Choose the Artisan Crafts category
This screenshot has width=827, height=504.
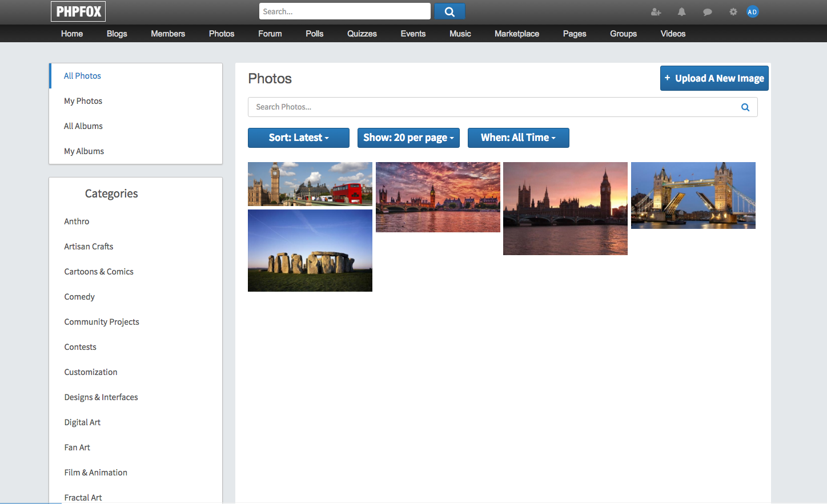[89, 247]
